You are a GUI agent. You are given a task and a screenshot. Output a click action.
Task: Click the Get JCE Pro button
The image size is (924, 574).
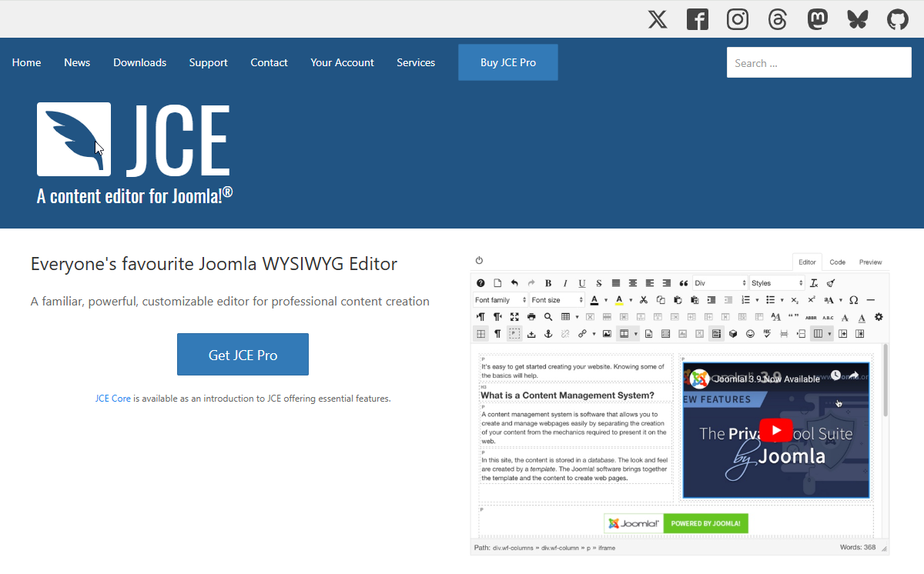tap(243, 355)
